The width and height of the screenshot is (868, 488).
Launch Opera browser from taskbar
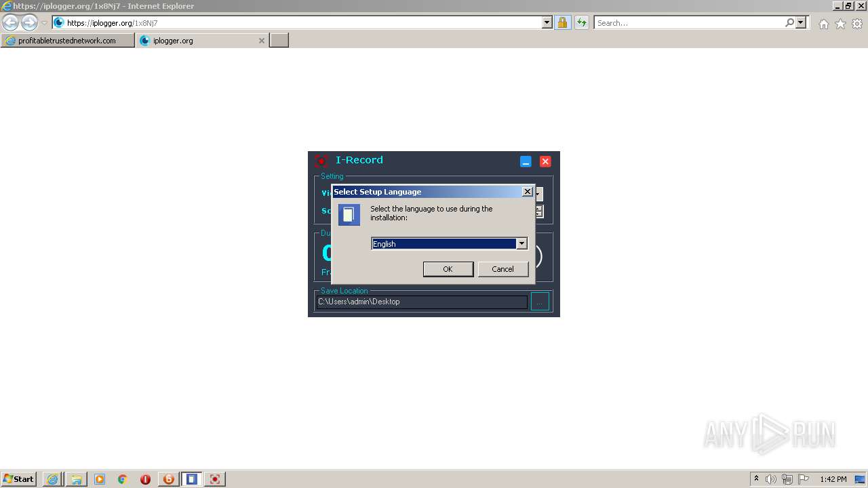click(x=145, y=479)
